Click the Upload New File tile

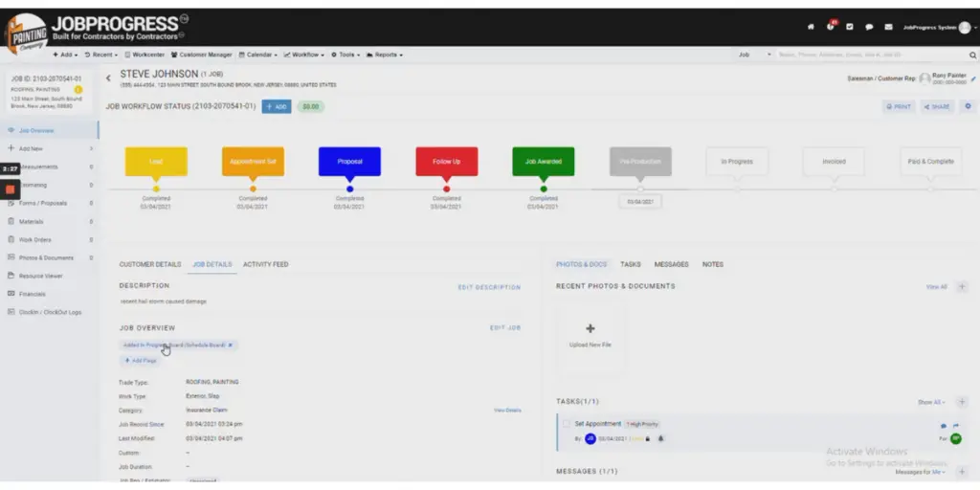[x=590, y=335]
